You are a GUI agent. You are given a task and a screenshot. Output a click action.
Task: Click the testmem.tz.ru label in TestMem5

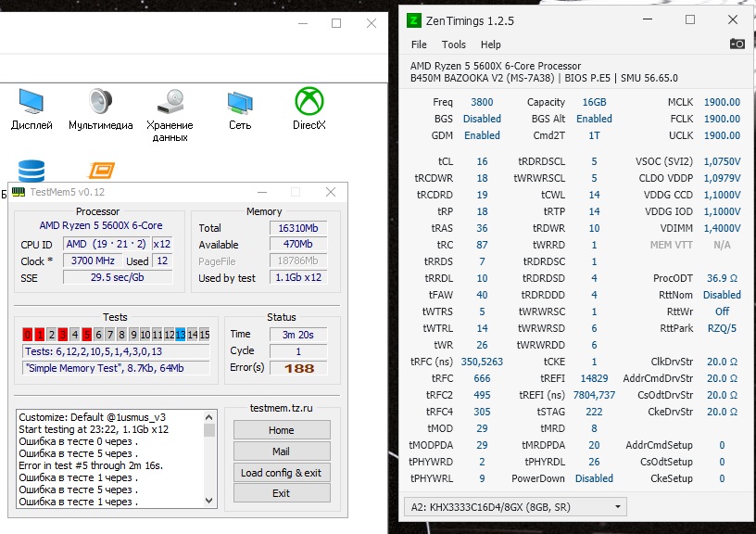[x=281, y=408]
